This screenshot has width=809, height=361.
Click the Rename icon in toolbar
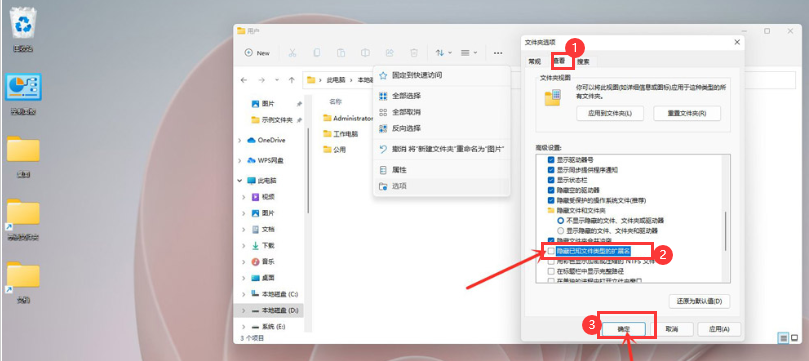[365, 53]
